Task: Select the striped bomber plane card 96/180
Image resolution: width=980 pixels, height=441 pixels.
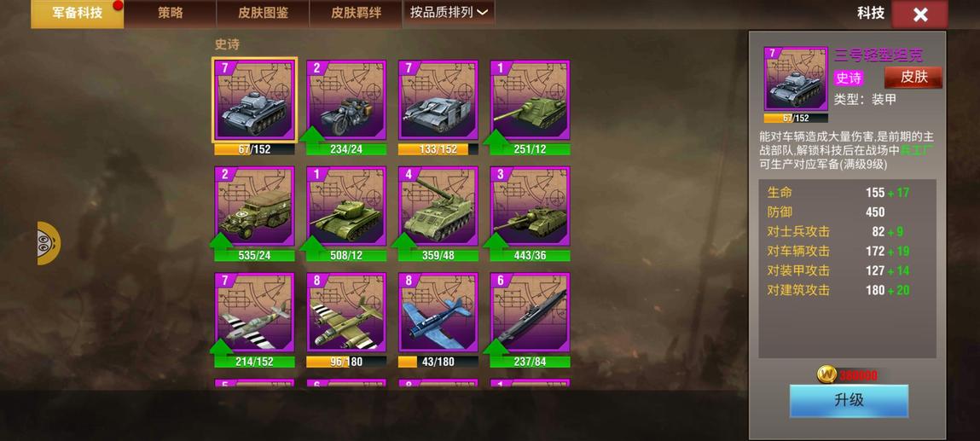Action: [346, 312]
